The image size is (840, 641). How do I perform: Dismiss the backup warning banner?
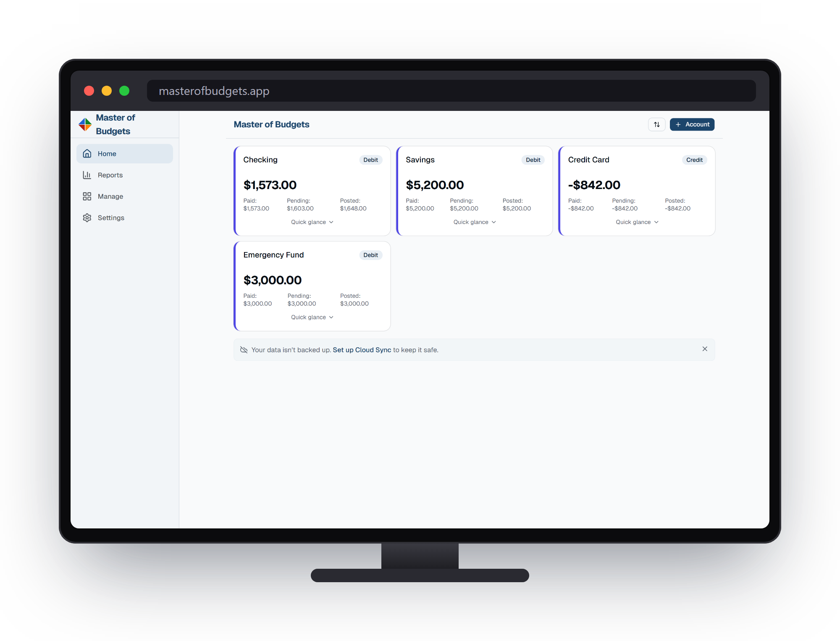[705, 349]
